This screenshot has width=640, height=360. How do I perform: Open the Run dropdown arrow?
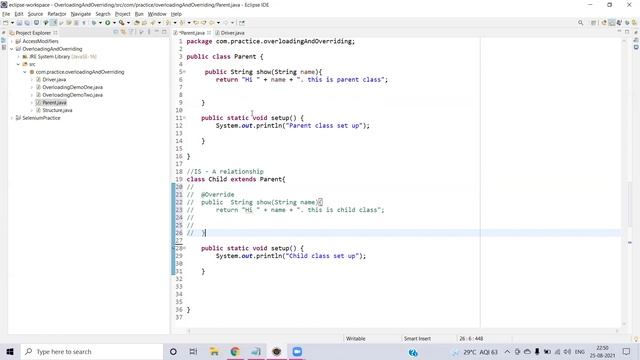[x=114, y=23]
